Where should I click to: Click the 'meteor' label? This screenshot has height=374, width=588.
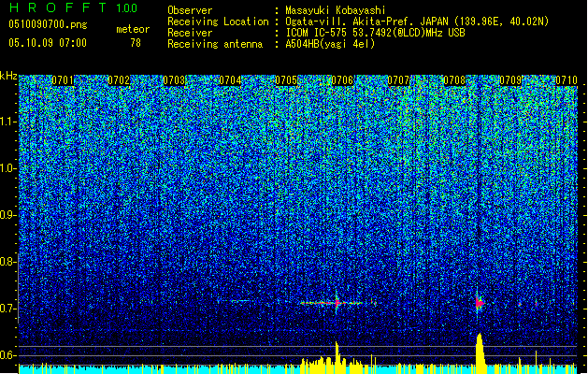133,29
